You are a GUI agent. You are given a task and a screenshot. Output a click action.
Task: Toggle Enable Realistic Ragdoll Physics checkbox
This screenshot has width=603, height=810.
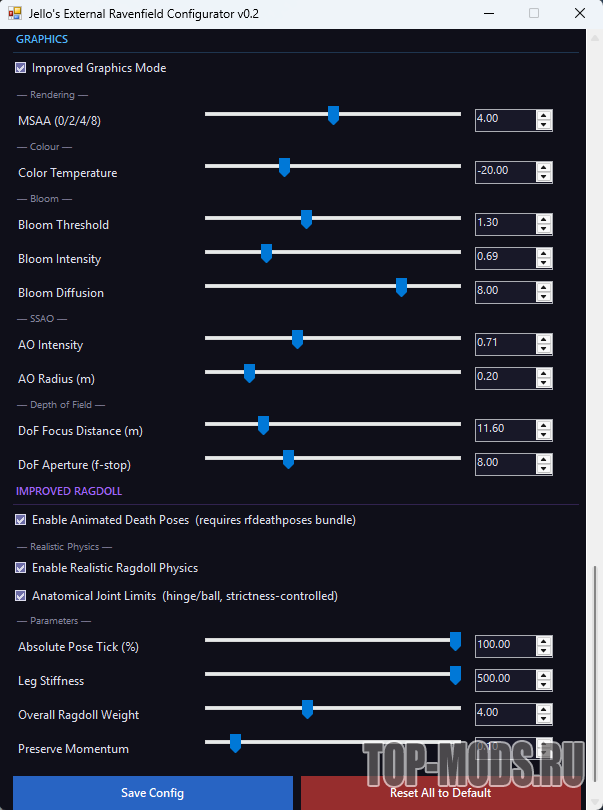[x=21, y=568]
